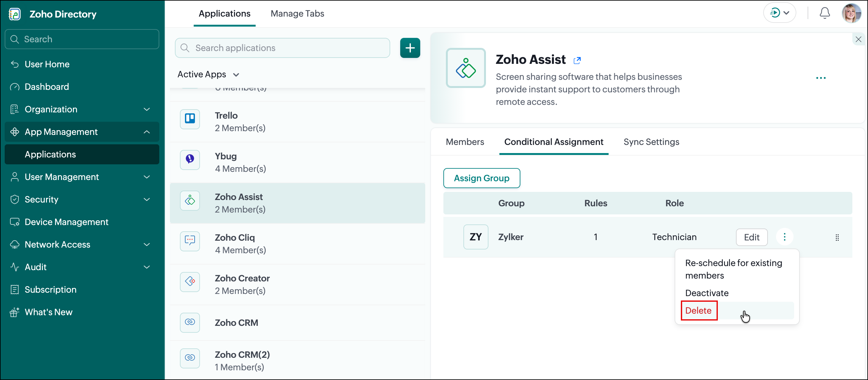Open the Conditional Assignment tab
Viewport: 868px width, 380px height.
pyautogui.click(x=554, y=142)
